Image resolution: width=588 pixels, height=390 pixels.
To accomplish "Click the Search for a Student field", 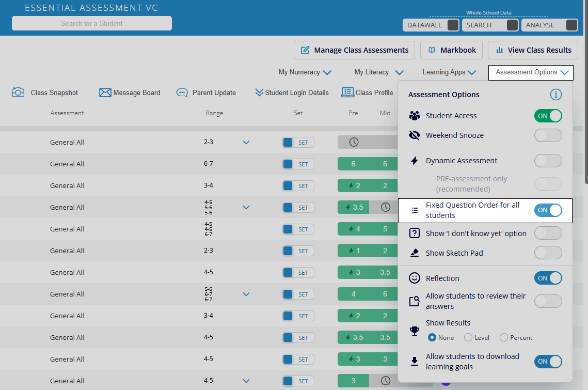I will (x=92, y=23).
